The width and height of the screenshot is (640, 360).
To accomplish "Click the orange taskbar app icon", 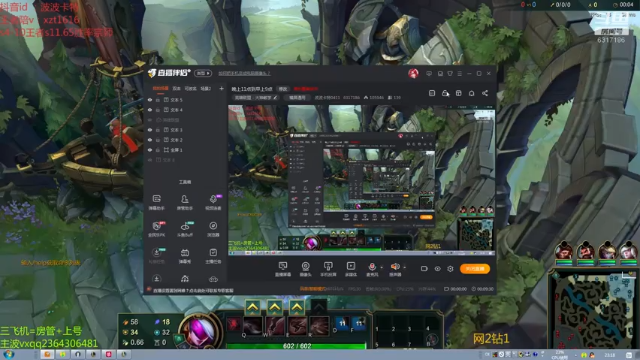I will [47, 355].
